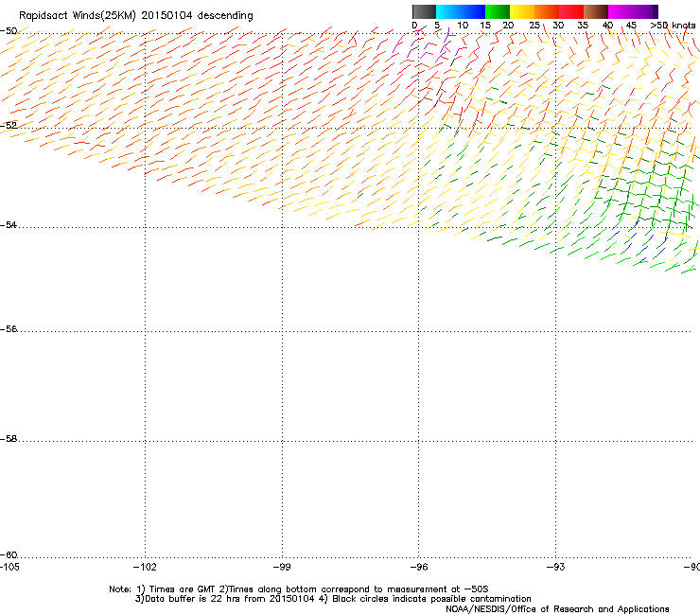Screen dimensions: 700x615
Task: Click the '25' legend scale label
Action: click(534, 25)
